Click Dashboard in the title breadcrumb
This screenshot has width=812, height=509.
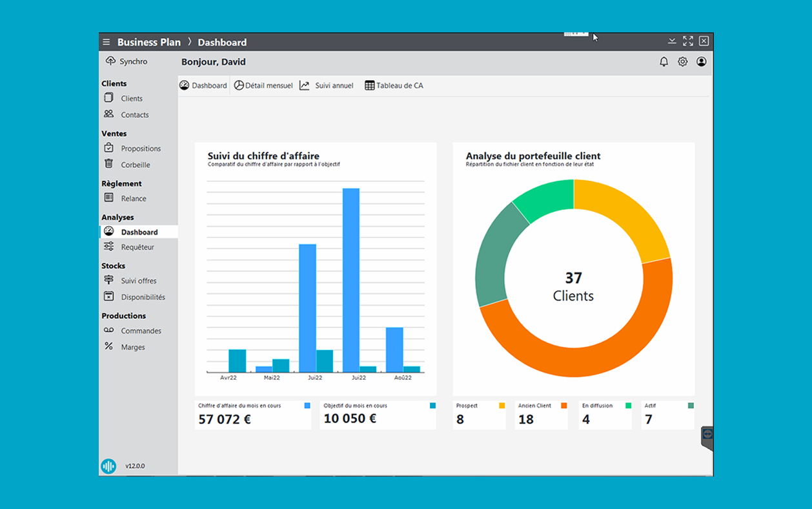(x=222, y=42)
